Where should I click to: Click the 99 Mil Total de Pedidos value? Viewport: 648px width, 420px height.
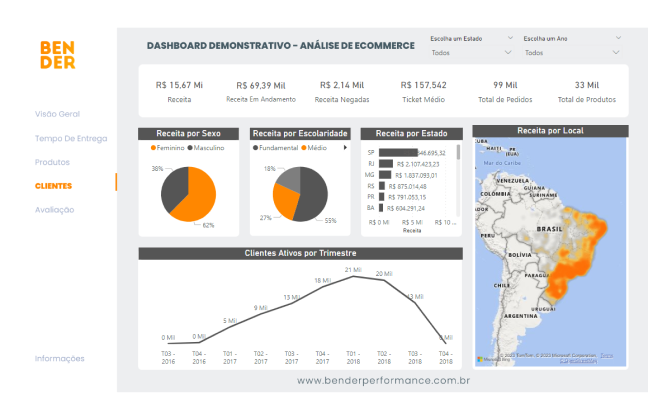click(x=505, y=85)
